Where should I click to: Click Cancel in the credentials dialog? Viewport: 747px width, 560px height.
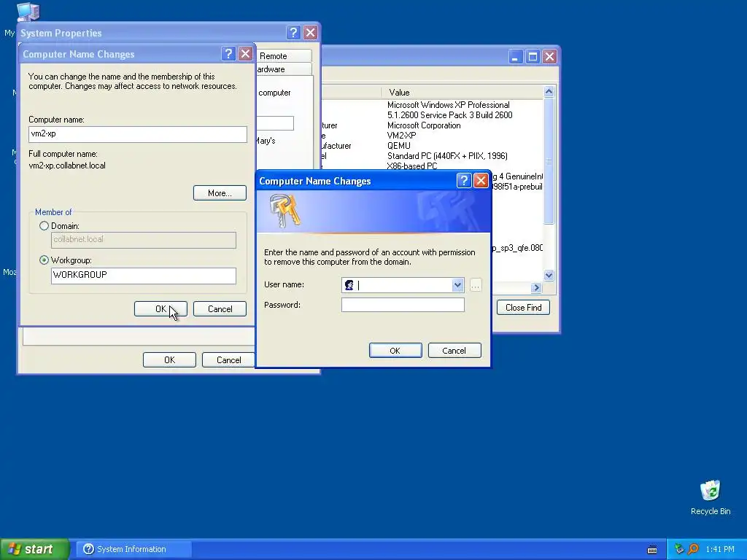pos(454,351)
